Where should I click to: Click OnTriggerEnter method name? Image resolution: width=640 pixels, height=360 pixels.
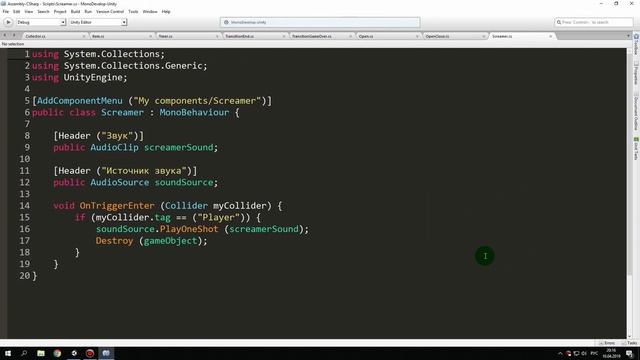click(117, 206)
